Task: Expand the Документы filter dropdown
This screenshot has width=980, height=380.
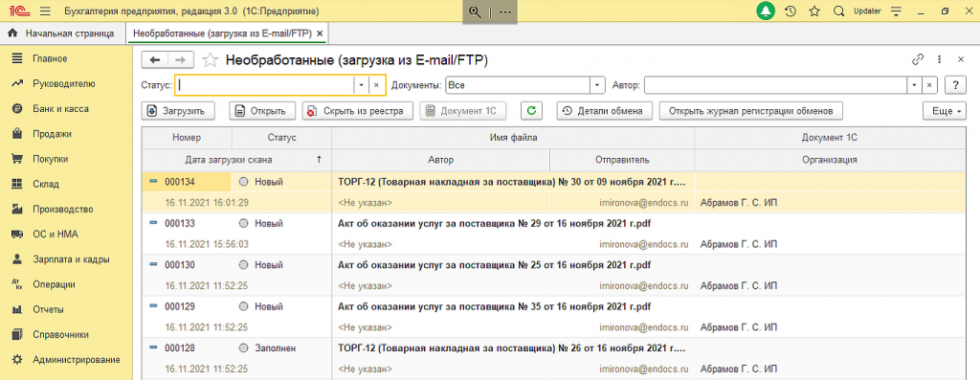Action: click(x=598, y=85)
